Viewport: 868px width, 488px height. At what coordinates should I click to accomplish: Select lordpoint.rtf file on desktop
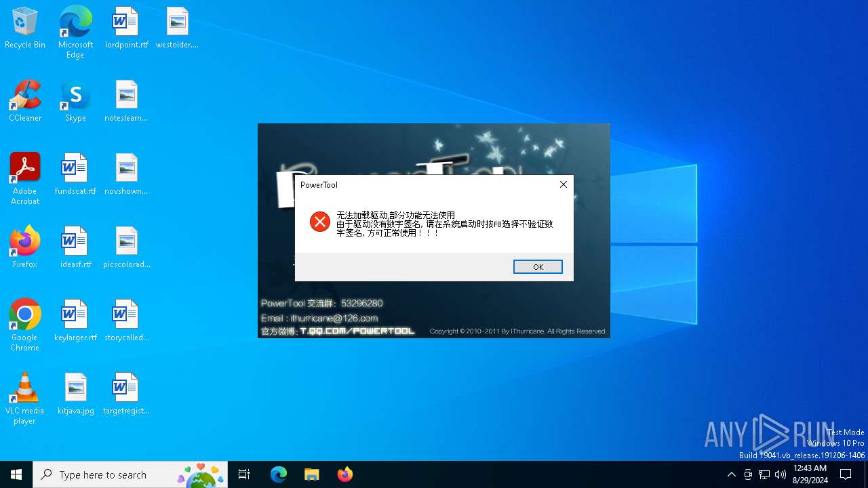coord(126,28)
